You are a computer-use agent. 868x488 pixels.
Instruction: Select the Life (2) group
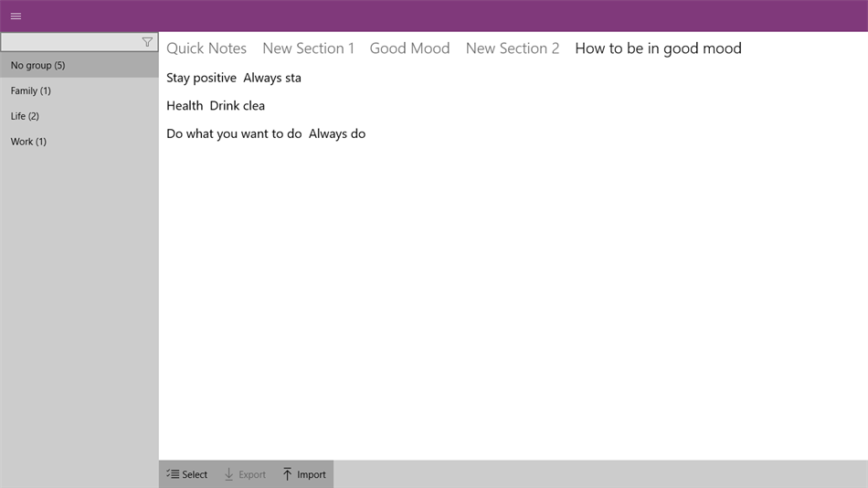(x=79, y=116)
